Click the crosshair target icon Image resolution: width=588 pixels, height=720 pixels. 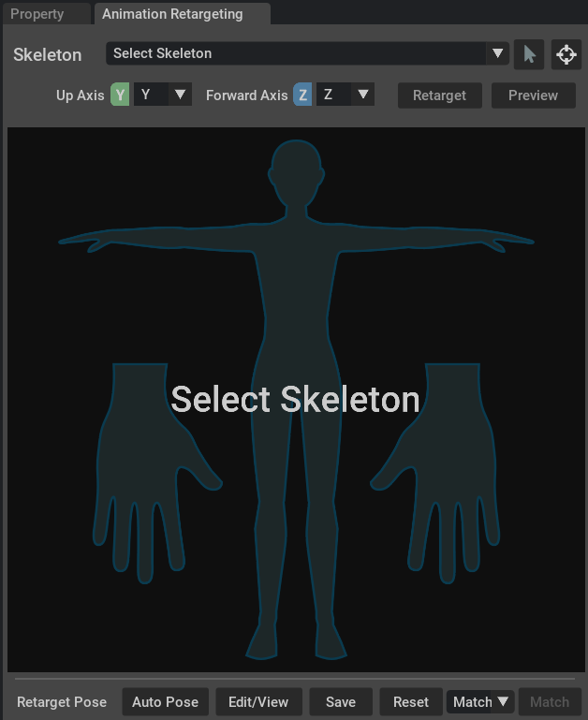(x=566, y=54)
